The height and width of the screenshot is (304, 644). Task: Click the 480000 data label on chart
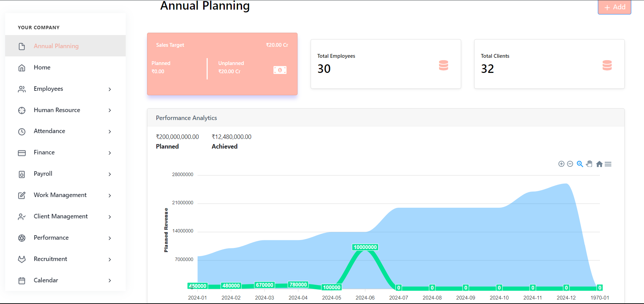click(231, 286)
